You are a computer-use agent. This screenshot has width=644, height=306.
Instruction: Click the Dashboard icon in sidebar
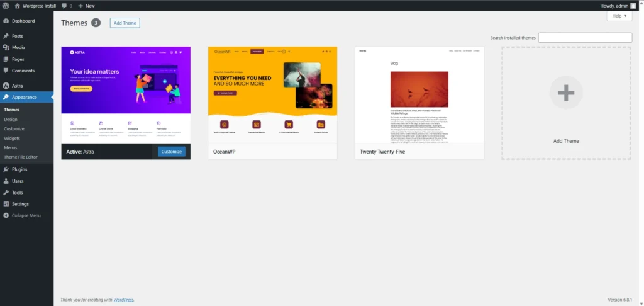[6, 21]
